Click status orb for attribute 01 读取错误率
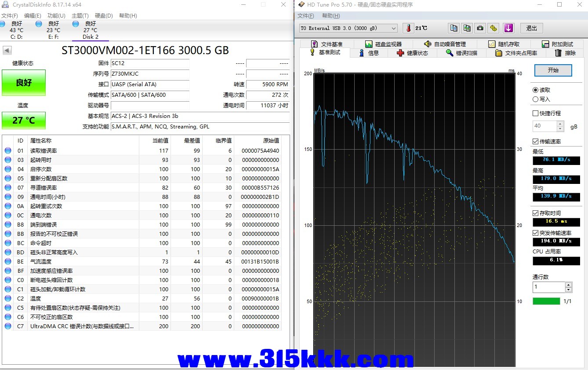This screenshot has height=370, width=588. tap(8, 150)
